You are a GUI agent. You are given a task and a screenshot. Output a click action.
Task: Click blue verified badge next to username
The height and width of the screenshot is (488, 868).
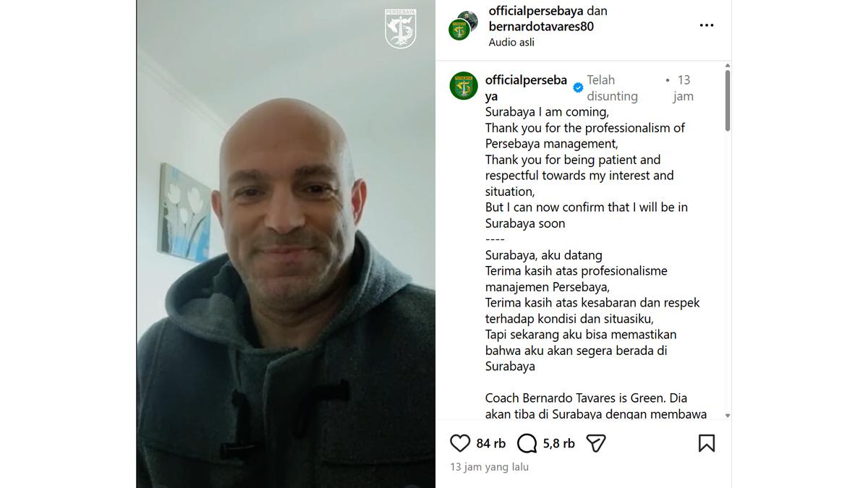point(578,87)
